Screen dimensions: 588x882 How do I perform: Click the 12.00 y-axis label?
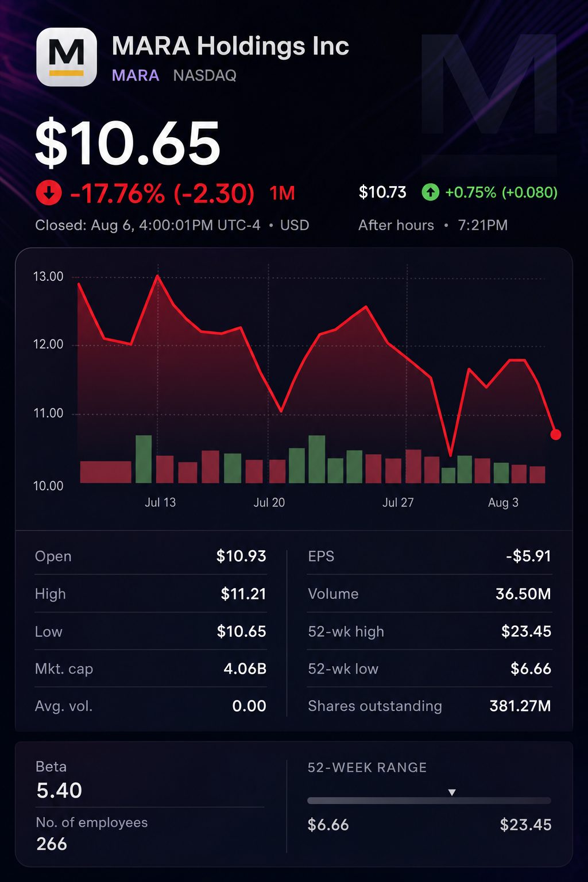[48, 345]
